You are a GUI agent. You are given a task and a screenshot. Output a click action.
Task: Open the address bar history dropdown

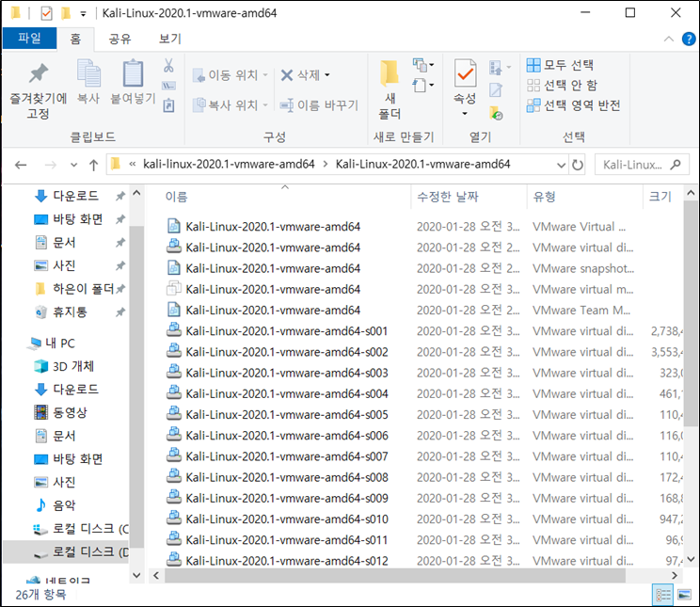click(561, 166)
